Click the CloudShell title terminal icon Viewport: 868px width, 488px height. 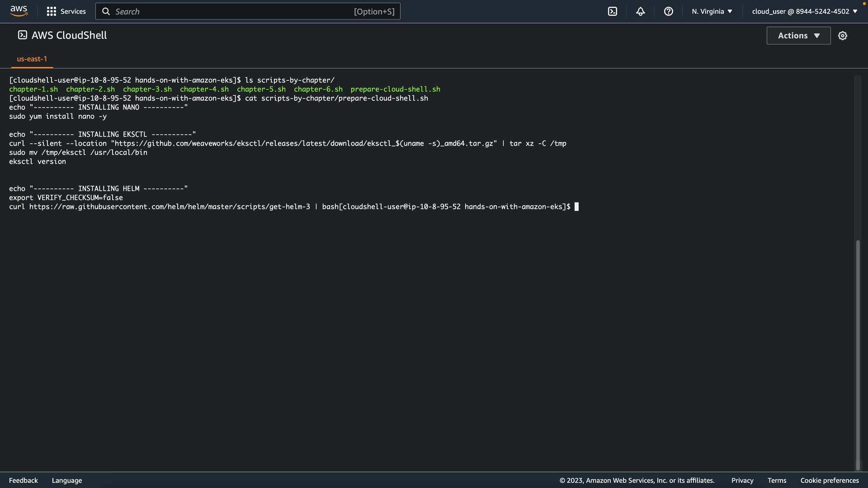pos(22,35)
